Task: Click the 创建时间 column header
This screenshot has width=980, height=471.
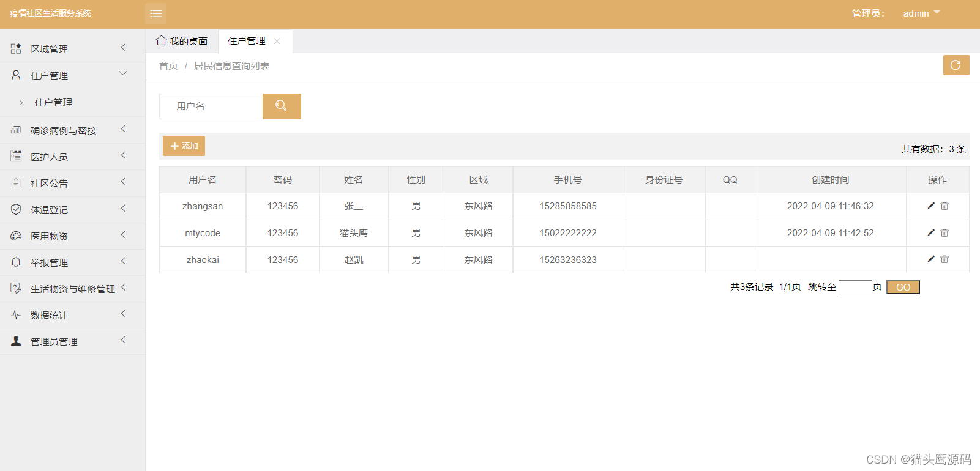Action: [x=830, y=179]
